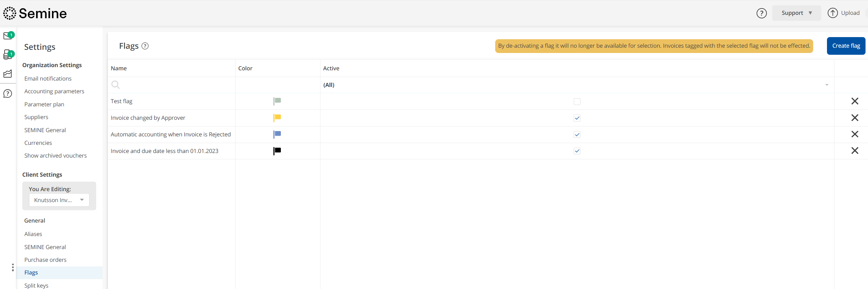Image resolution: width=868 pixels, height=289 pixels.
Task: Uncheck Active for Invoice changed by Approver
Action: (x=577, y=118)
